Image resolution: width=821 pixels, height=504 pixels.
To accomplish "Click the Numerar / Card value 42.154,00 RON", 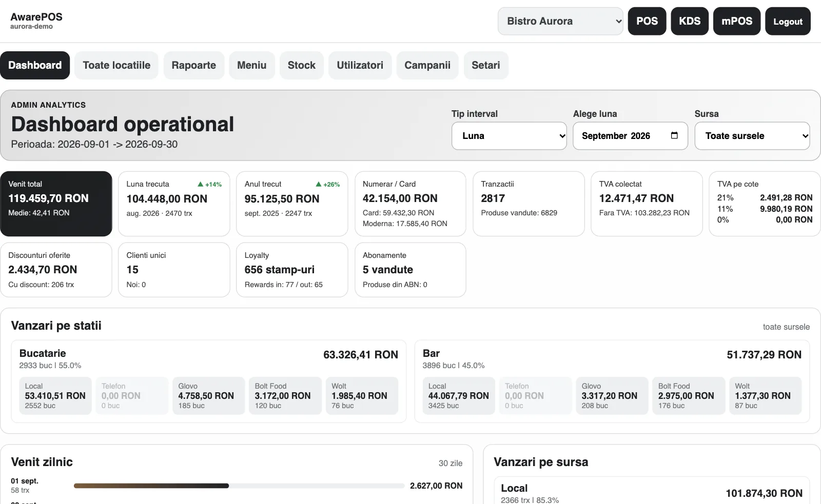I will (400, 198).
